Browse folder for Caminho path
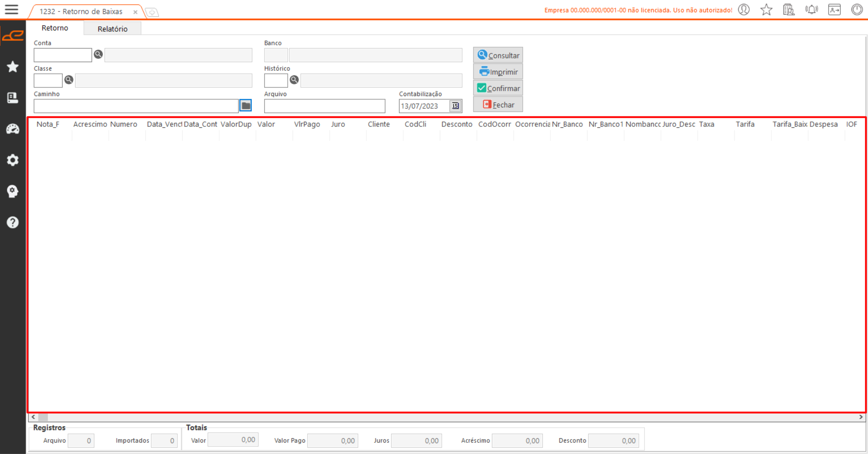868x454 pixels. coord(246,106)
